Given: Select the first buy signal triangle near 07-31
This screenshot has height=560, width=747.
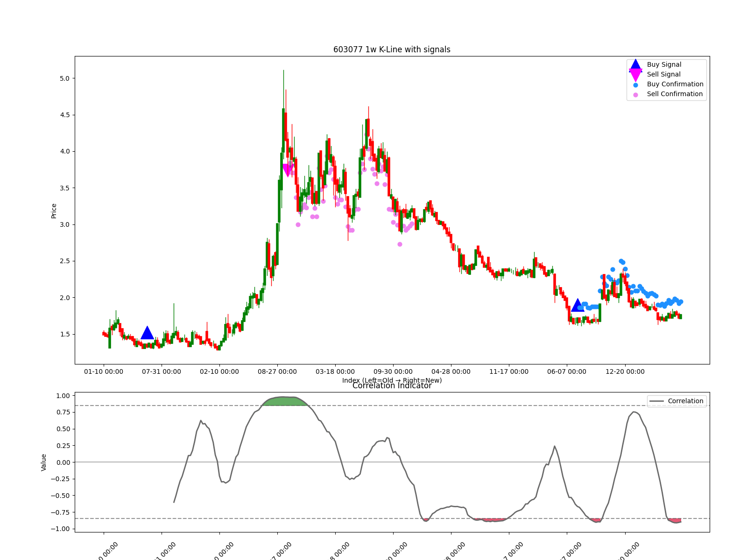Looking at the screenshot, I should click(147, 333).
